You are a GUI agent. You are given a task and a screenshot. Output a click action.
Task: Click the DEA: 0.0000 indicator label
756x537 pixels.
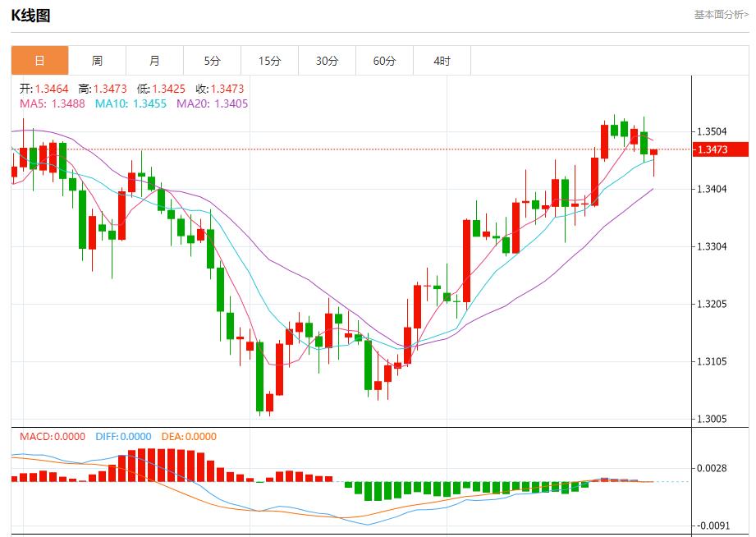[188, 437]
